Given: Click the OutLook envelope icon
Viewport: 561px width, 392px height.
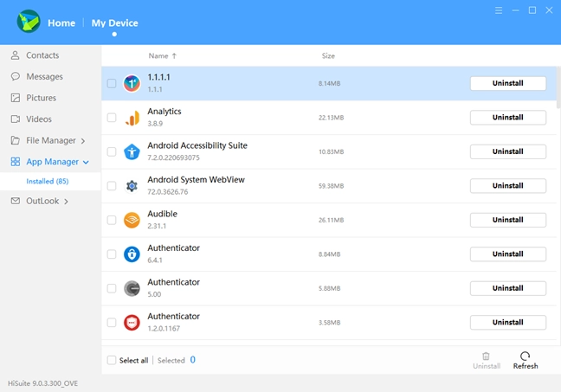Looking at the screenshot, I should click(16, 201).
